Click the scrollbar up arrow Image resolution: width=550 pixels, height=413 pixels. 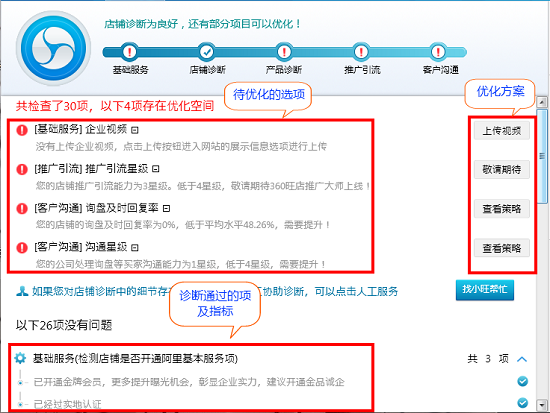point(542,102)
